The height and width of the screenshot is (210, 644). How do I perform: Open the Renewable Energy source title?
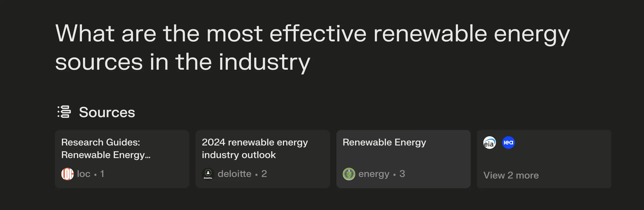[384, 142]
